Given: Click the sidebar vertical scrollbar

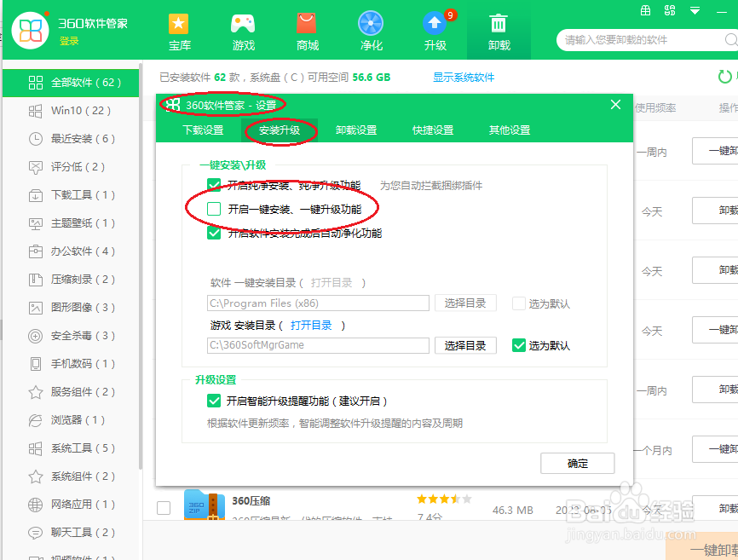Looking at the screenshot, I should [141, 266].
